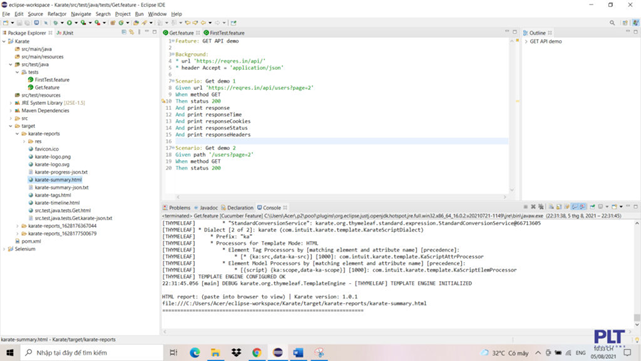Image resolution: width=641 pixels, height=361 pixels.
Task: Click Remove All Terminated Launches icon
Action: tap(541, 207)
